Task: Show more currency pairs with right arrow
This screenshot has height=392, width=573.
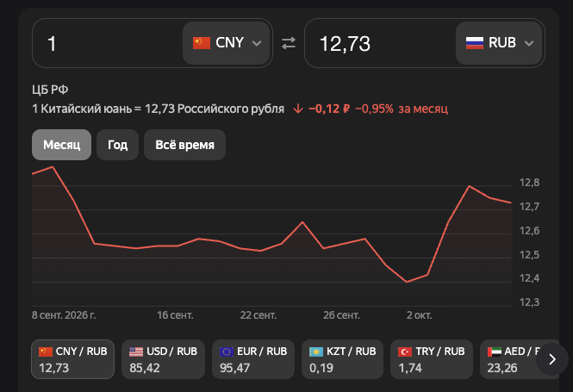Action: 552,359
